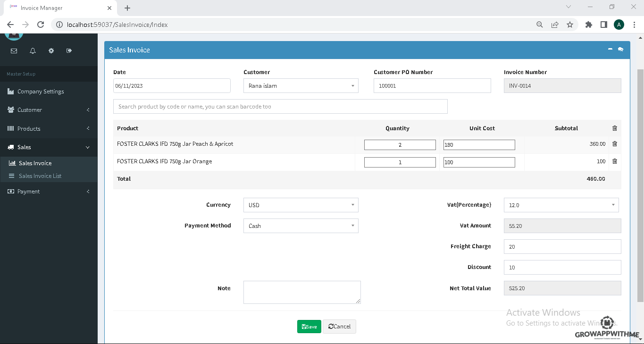Delete the Jar Peach & Apricot row via trash icon
This screenshot has width=644, height=344.
[x=614, y=143]
